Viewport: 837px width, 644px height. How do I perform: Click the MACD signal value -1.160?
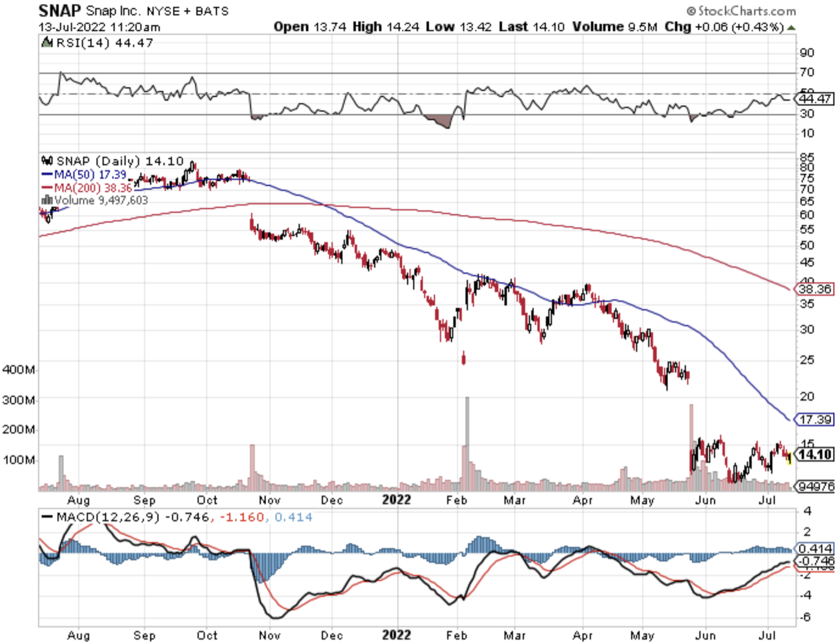[x=242, y=517]
